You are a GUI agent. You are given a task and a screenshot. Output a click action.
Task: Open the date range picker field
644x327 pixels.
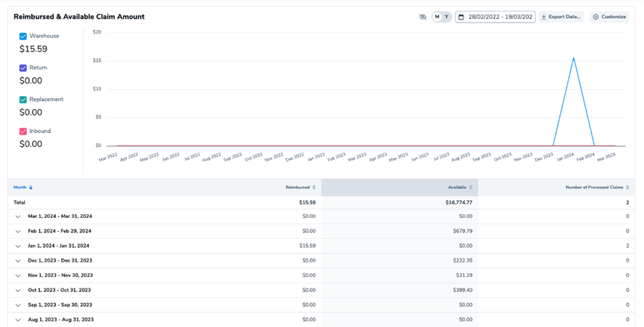[x=496, y=17]
